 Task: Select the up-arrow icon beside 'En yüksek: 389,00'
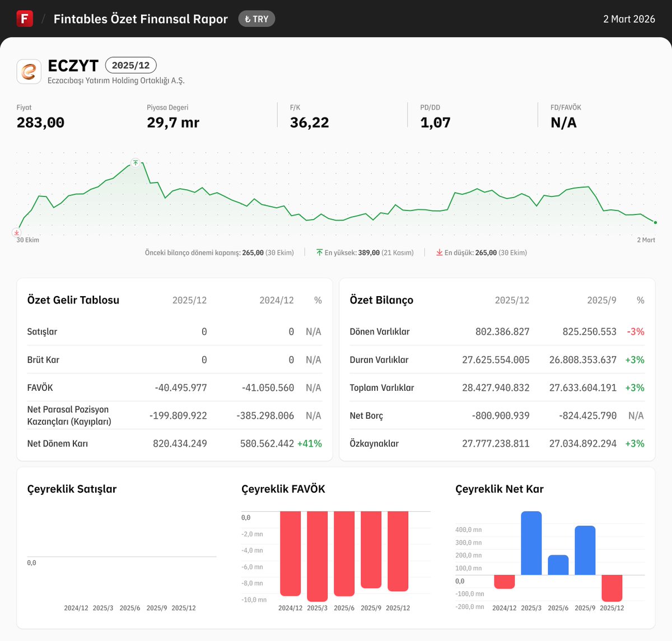coord(320,252)
